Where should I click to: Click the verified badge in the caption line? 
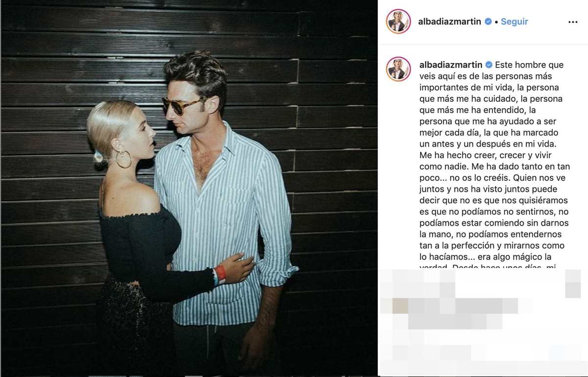489,65
